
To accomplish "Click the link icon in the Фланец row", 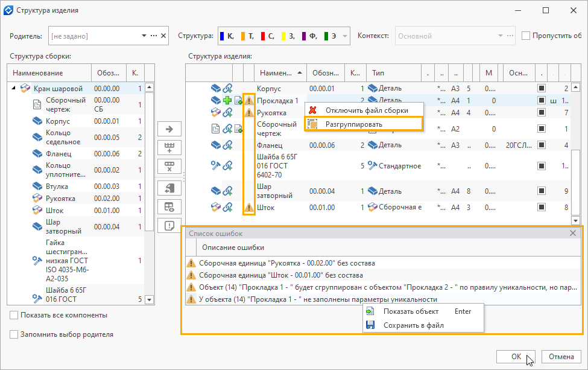I will coord(227,145).
